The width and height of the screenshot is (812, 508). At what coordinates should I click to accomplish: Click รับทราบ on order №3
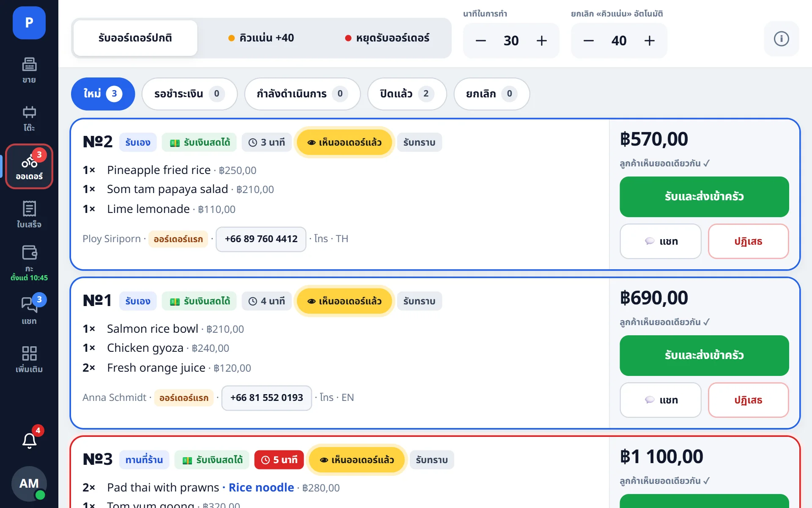tap(432, 460)
